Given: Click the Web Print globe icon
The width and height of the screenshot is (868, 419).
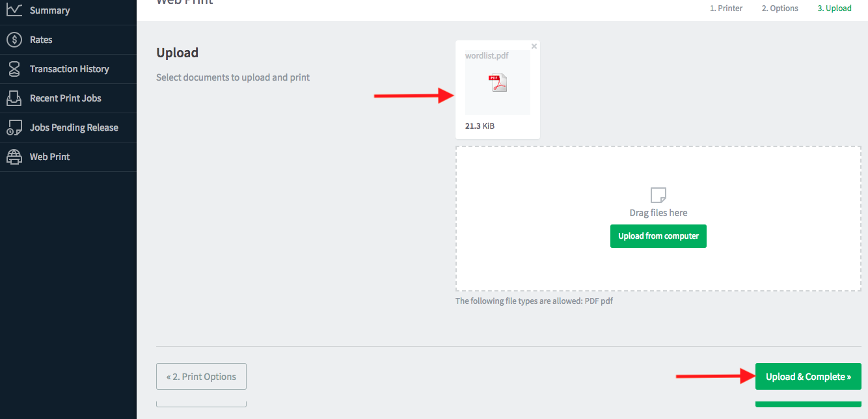Looking at the screenshot, I should coord(14,157).
